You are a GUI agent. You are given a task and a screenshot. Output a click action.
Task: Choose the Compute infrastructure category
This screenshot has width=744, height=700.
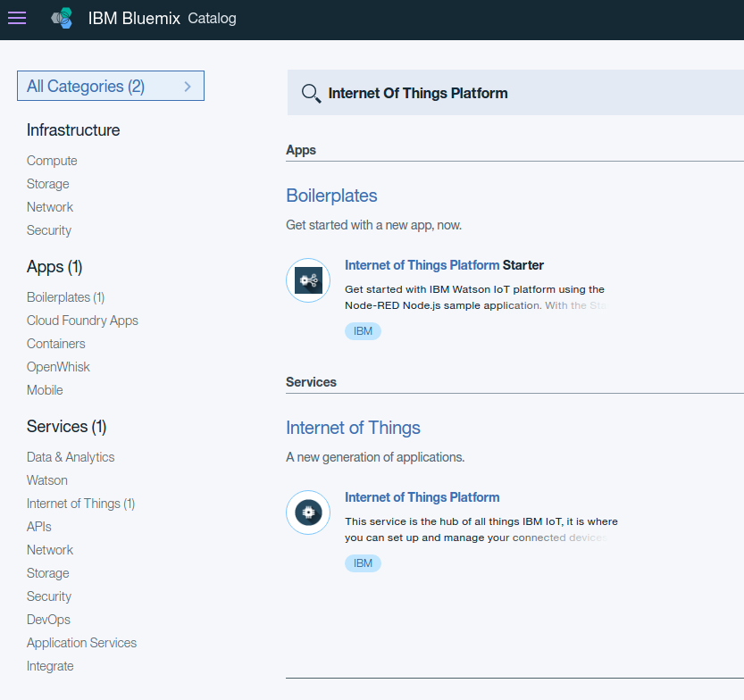point(52,161)
